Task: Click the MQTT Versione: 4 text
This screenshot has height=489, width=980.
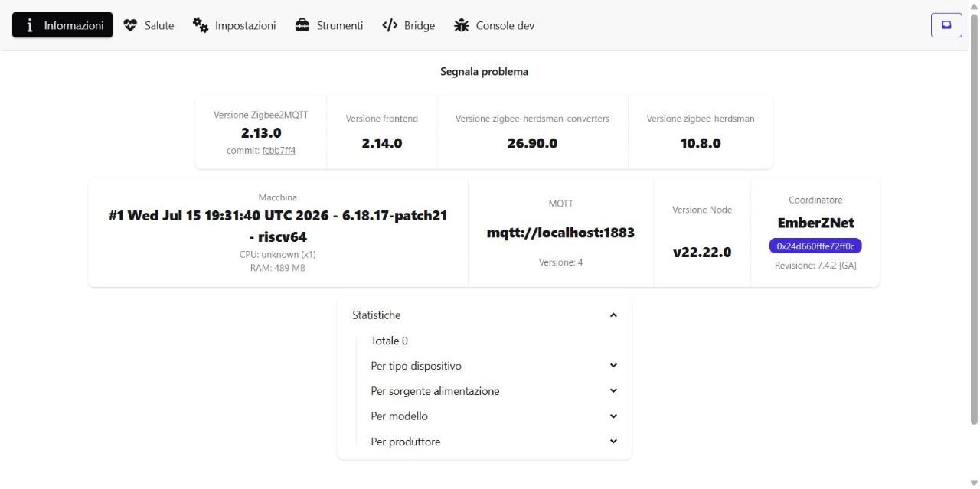Action: point(560,262)
